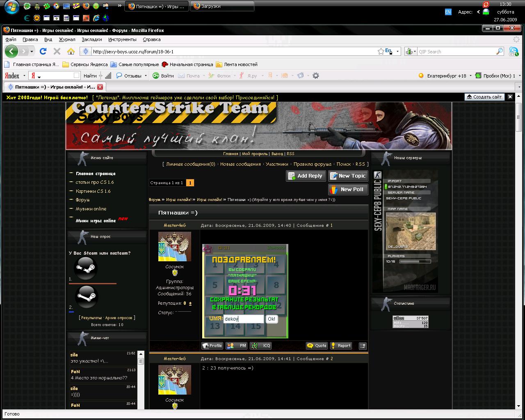Open Картинки CS 1.6 link
The width and height of the screenshot is (525, 420).
(93, 191)
